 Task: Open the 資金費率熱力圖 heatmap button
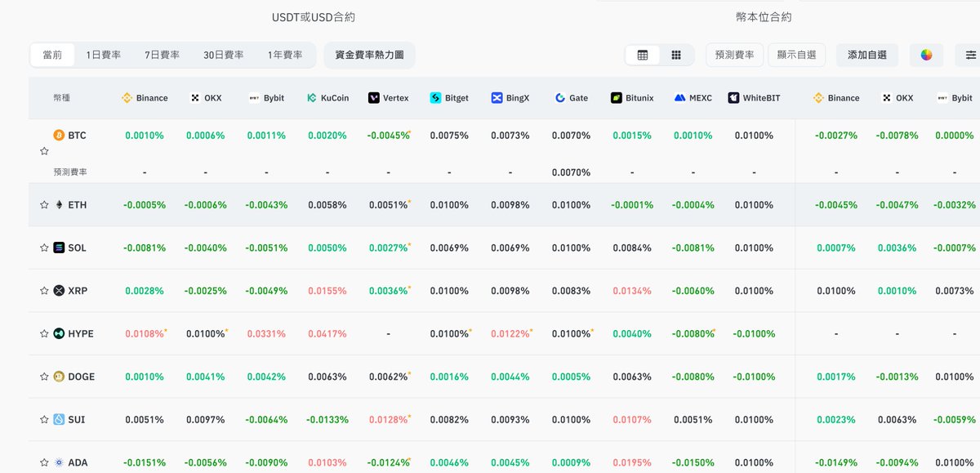(x=370, y=55)
